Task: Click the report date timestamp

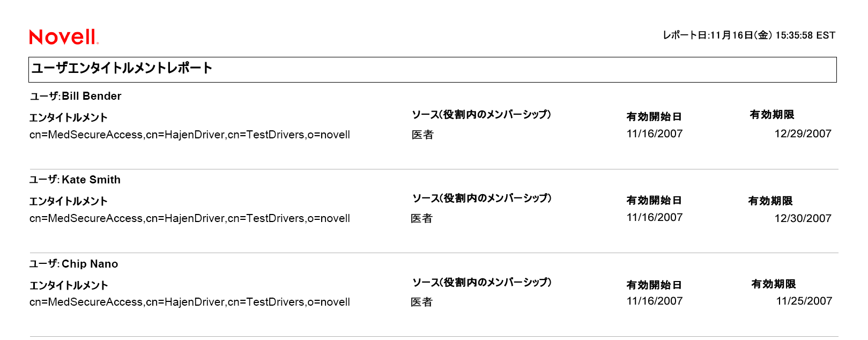Action: coord(748,35)
